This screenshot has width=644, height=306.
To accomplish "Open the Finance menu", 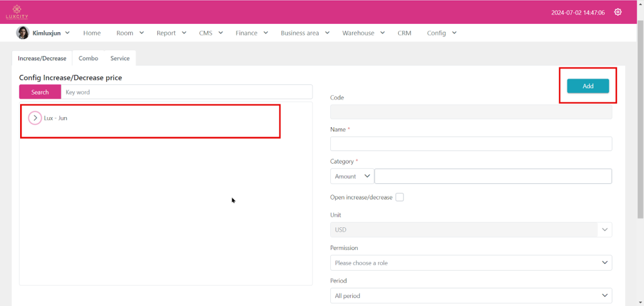I will pyautogui.click(x=252, y=33).
